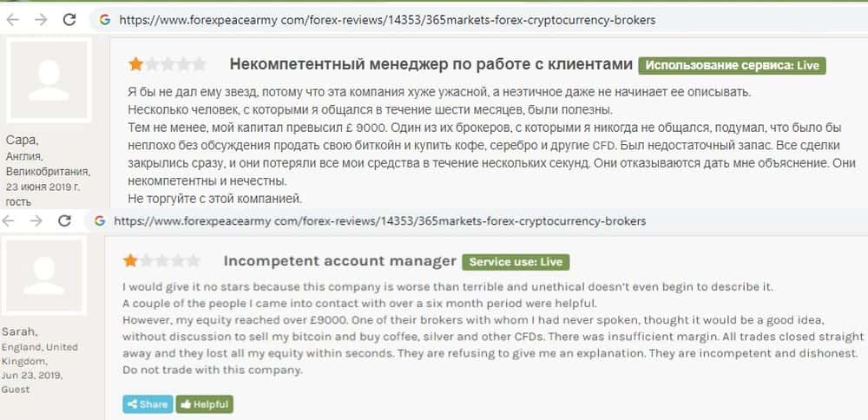Click the forward arrow in the lower browser bar
Viewport: 868px width, 420px height.
pyautogui.click(x=36, y=220)
